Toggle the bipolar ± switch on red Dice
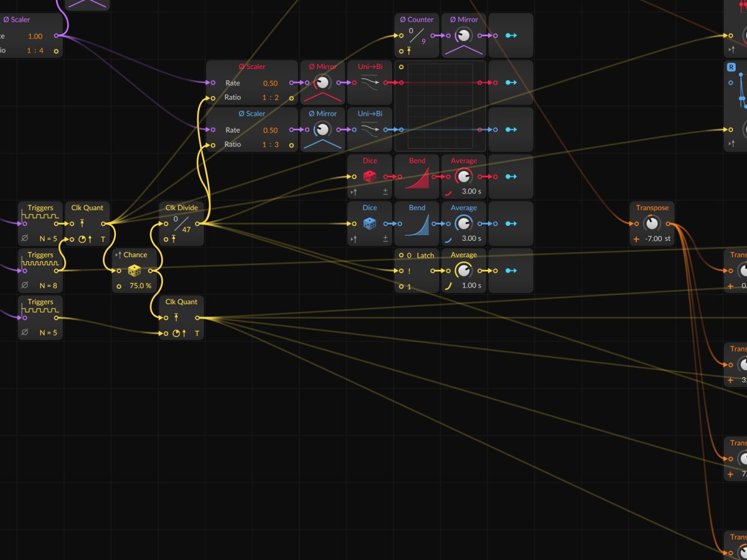The image size is (747, 560). click(385, 192)
